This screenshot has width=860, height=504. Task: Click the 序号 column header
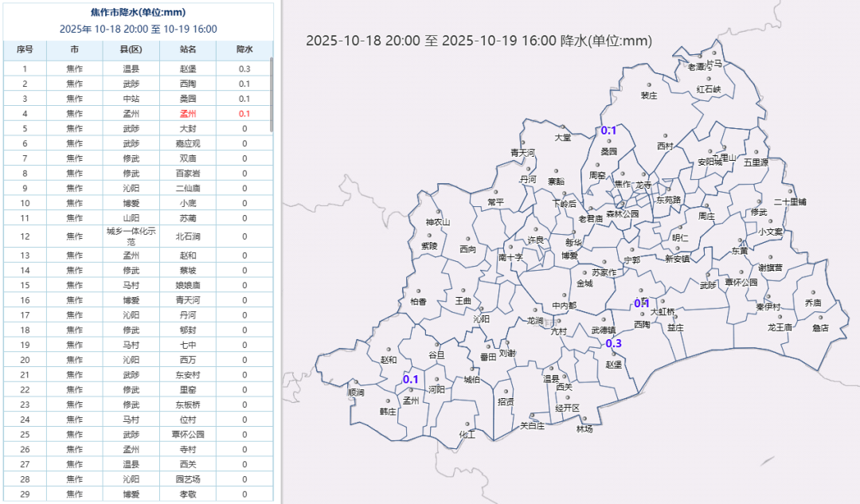pos(25,49)
